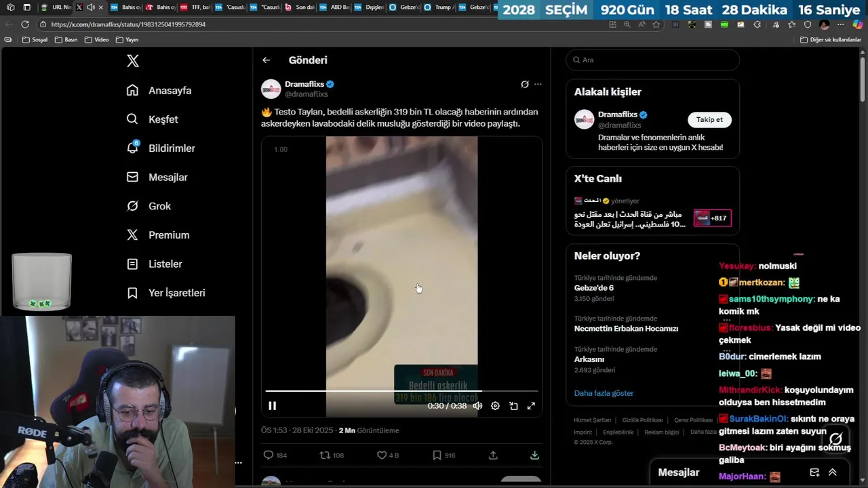The width and height of the screenshot is (868, 488).
Task: Click the floating Grok button
Action: click(836, 439)
